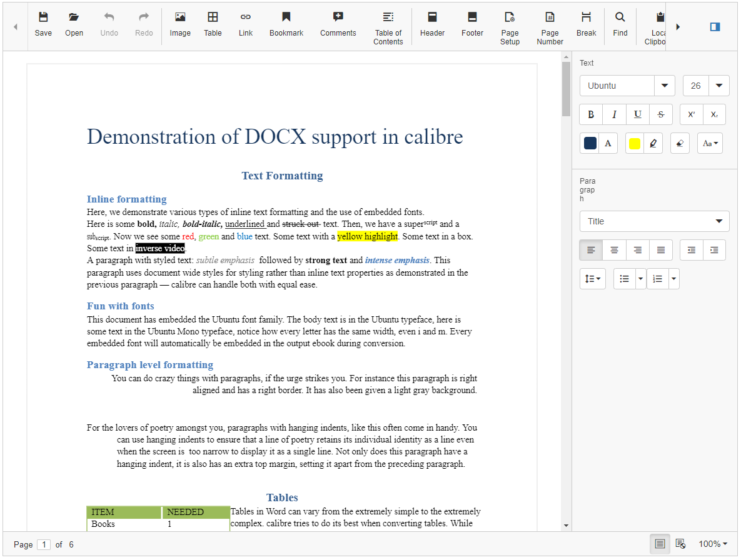
Task: Toggle italic formatting
Action: [614, 114]
